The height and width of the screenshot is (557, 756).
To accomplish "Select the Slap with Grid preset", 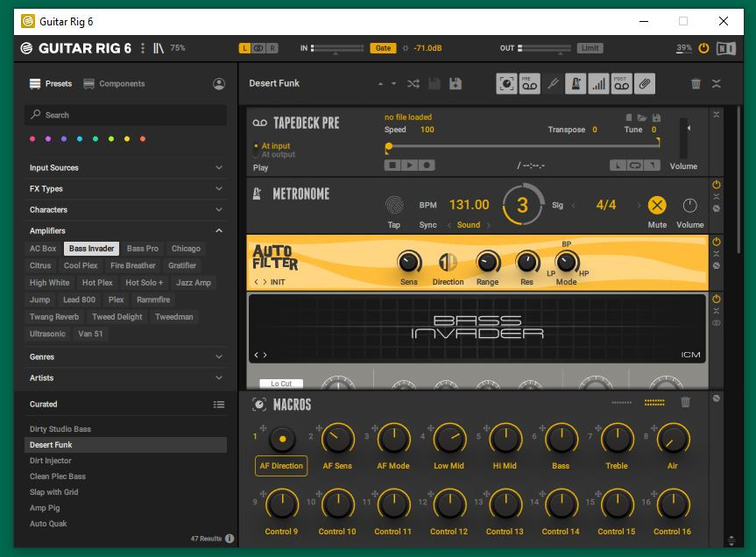I will (125, 492).
